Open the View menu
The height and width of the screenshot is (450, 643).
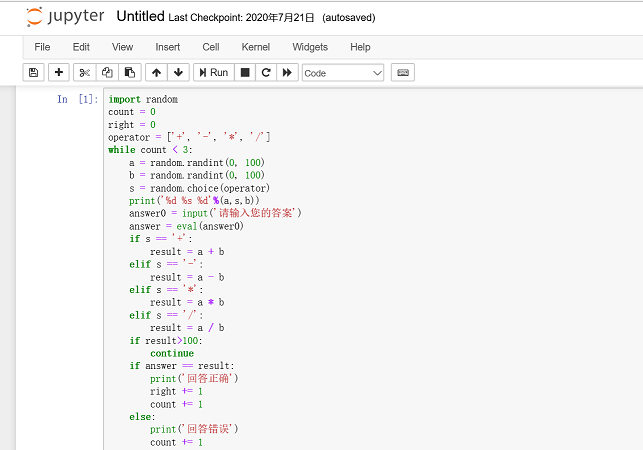[123, 47]
